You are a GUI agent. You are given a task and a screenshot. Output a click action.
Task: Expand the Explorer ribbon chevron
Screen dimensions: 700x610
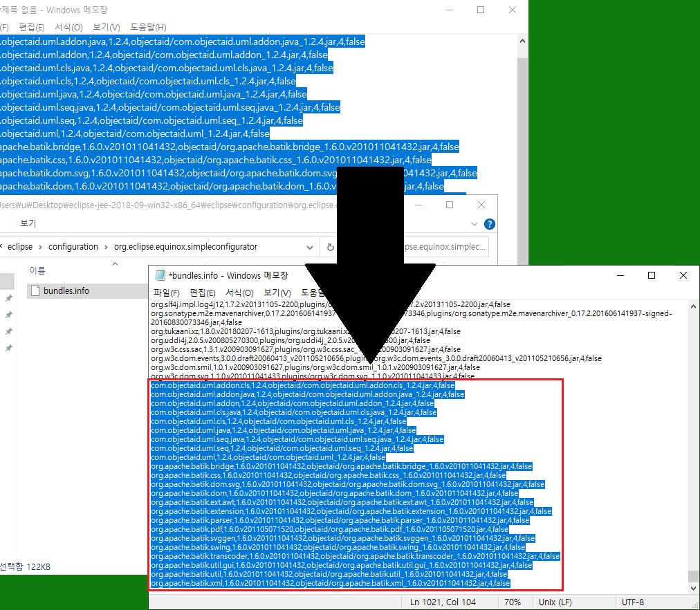(x=474, y=224)
